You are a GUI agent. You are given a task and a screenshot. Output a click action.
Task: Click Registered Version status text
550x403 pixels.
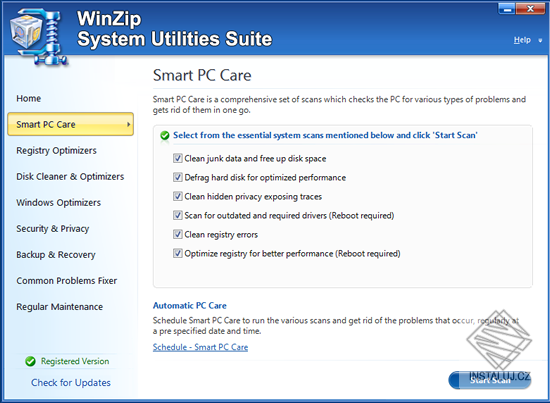pos(75,361)
